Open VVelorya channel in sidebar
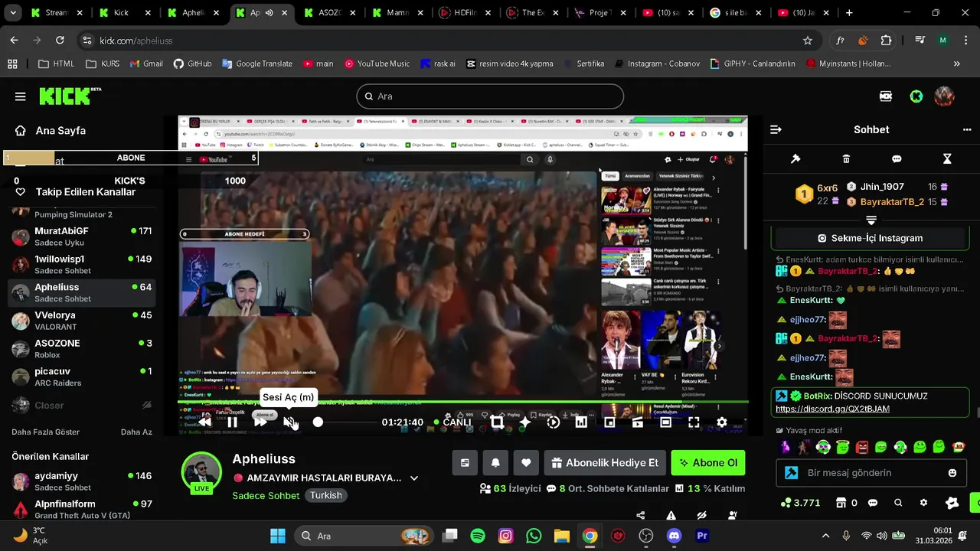Image resolution: width=980 pixels, height=551 pixels. click(81, 320)
